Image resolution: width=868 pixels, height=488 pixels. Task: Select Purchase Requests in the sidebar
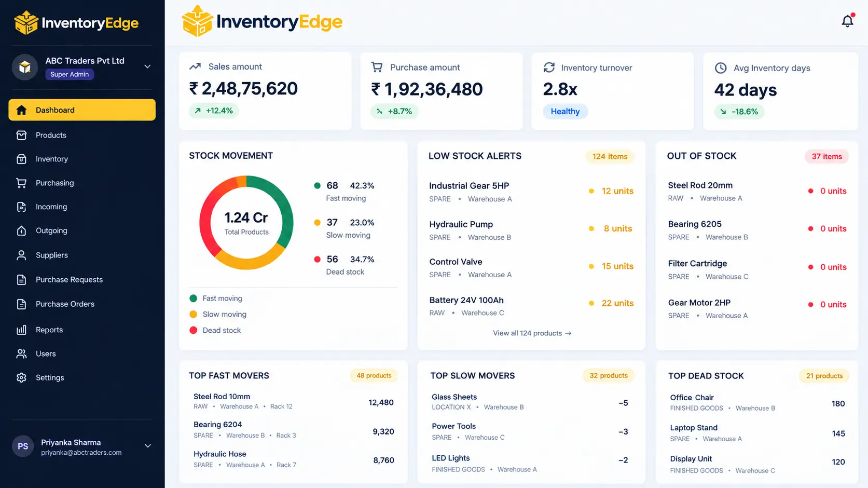coord(82,279)
